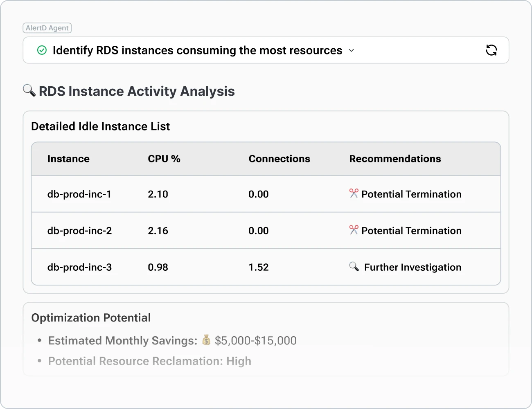Click the money bag icon near savings
532x409 pixels.
[x=207, y=340]
